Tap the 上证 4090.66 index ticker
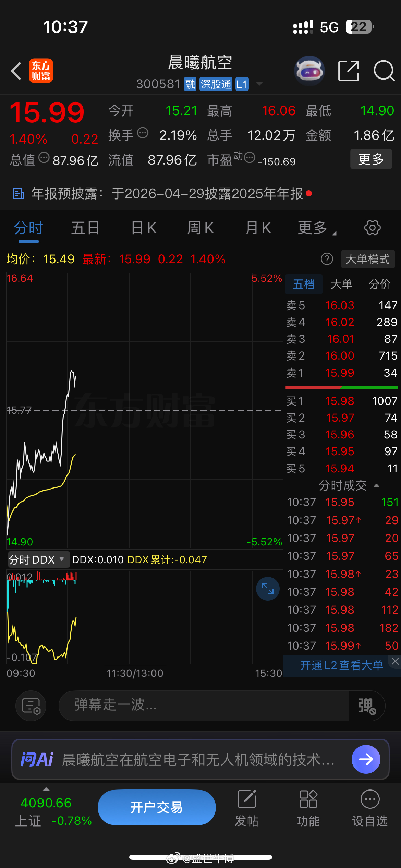This screenshot has width=401, height=868. click(x=53, y=811)
